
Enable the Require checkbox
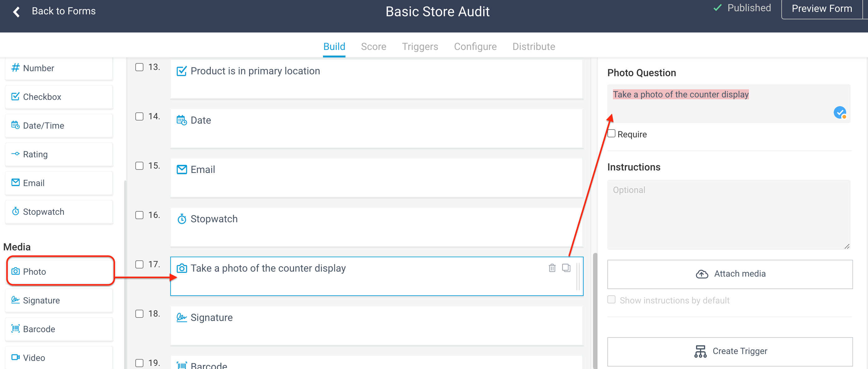611,134
